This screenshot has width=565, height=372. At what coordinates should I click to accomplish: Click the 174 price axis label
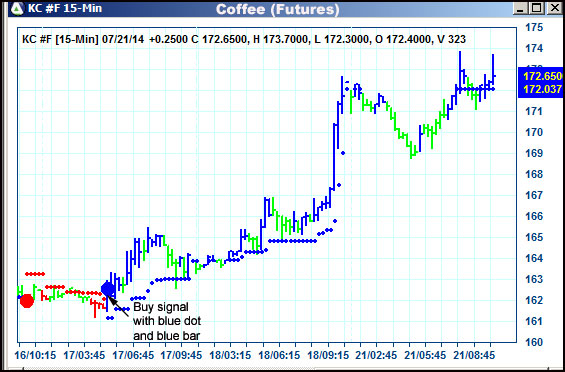pyautogui.click(x=534, y=48)
